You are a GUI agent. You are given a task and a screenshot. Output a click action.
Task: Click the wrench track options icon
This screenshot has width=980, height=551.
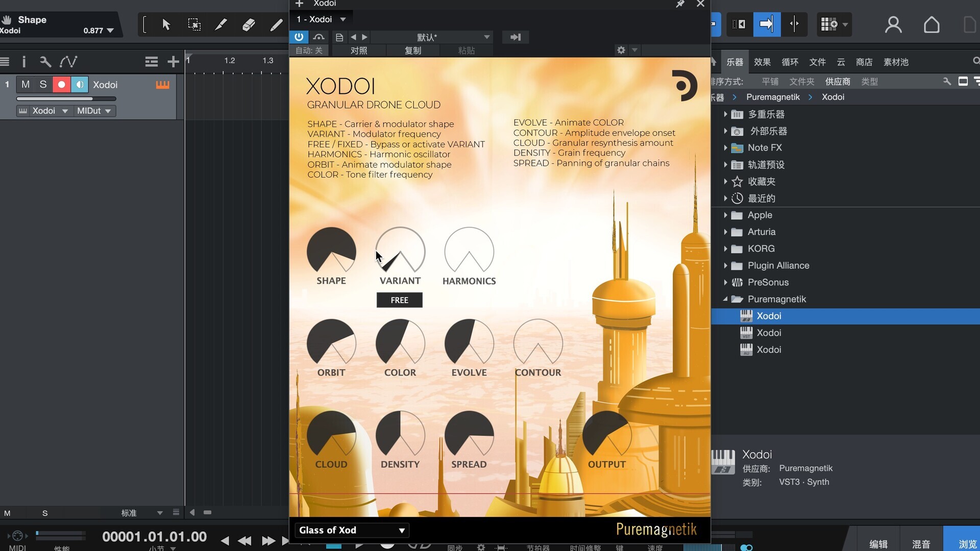[x=45, y=62]
